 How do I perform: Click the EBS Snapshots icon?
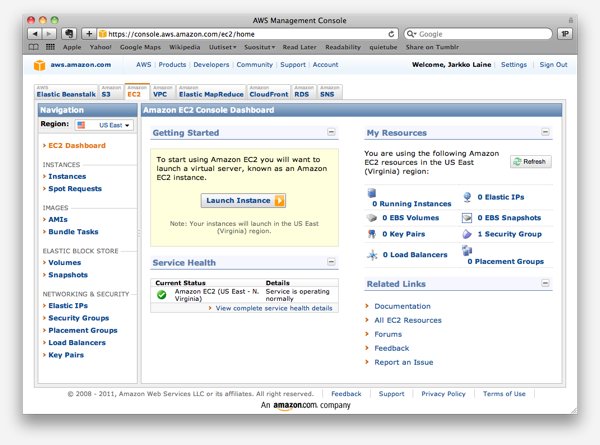point(467,217)
